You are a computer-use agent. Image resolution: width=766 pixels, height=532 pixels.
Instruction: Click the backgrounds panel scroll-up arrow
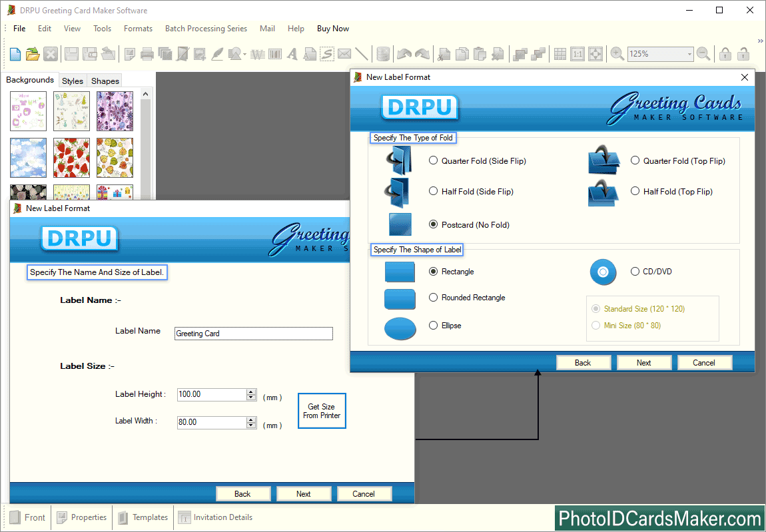pos(146,93)
